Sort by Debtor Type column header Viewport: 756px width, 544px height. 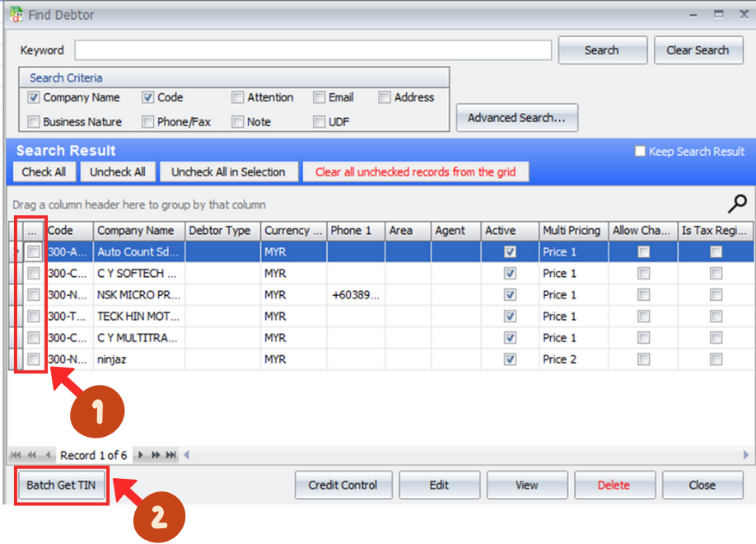221,231
